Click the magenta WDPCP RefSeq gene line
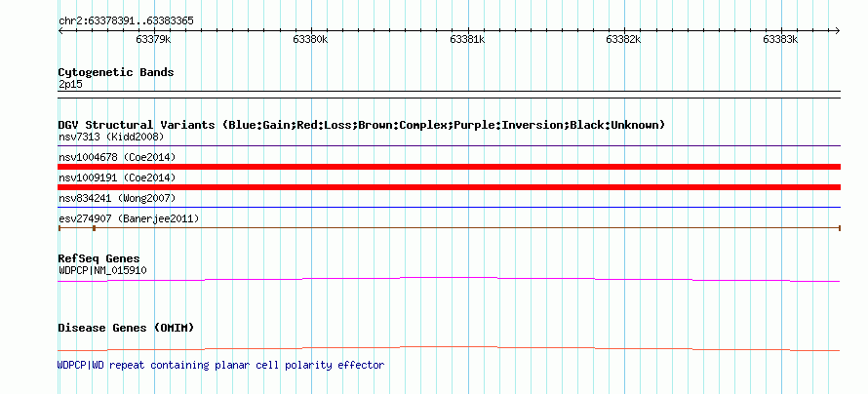 click(449, 280)
